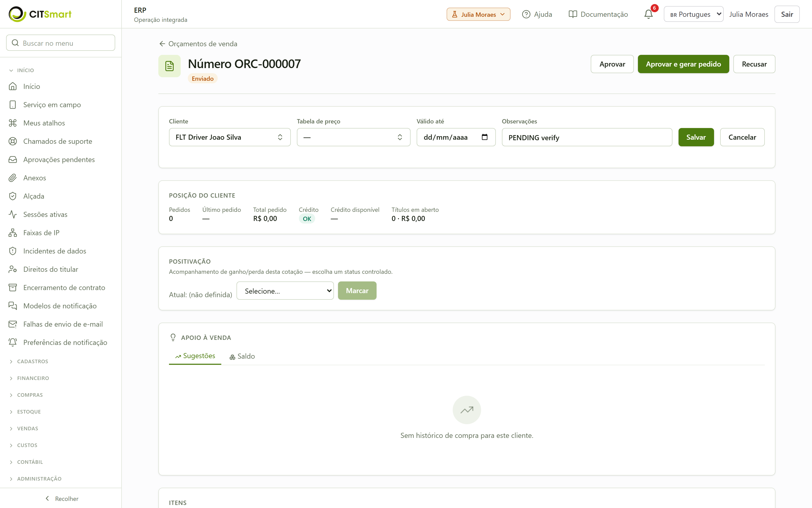Open Documentação in the top bar

point(598,14)
